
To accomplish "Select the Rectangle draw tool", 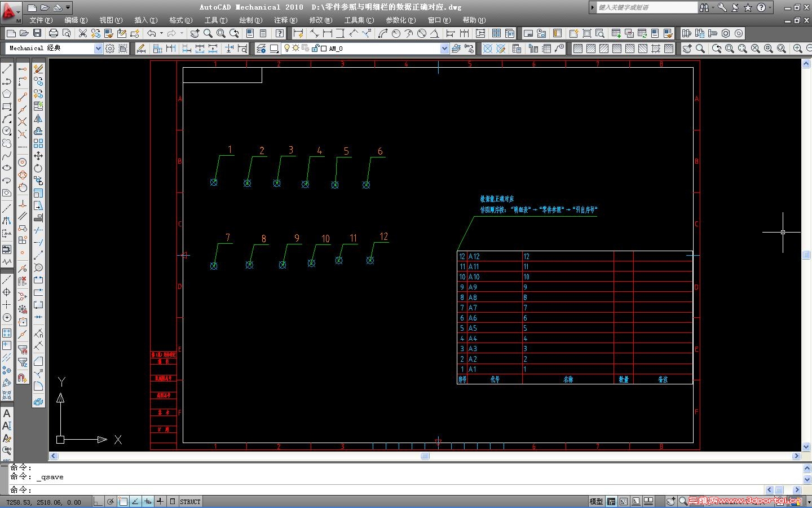I will click(7, 106).
